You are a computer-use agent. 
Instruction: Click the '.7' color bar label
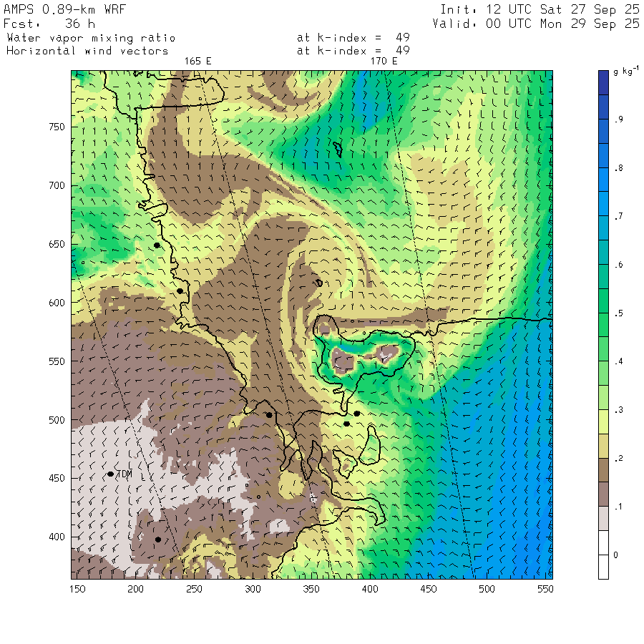coord(618,216)
